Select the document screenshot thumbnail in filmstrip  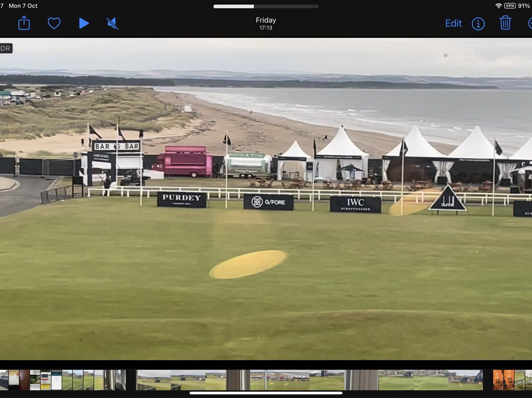tap(46, 380)
